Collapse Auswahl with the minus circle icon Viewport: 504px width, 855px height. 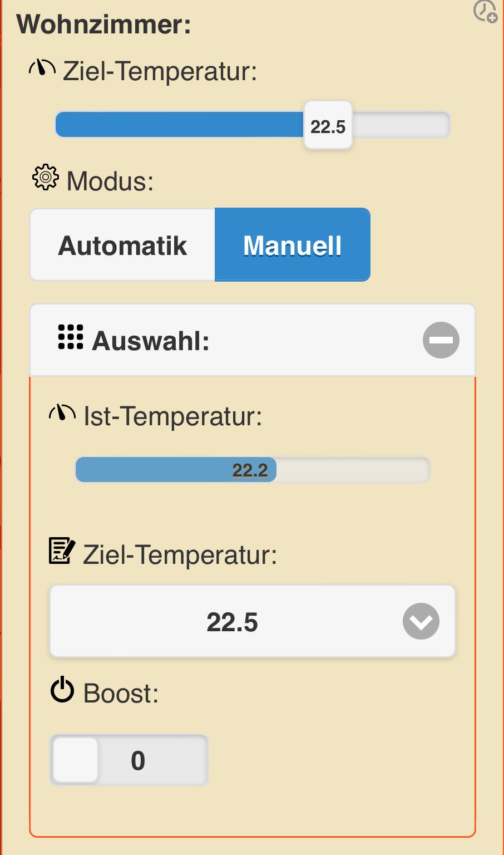441,340
